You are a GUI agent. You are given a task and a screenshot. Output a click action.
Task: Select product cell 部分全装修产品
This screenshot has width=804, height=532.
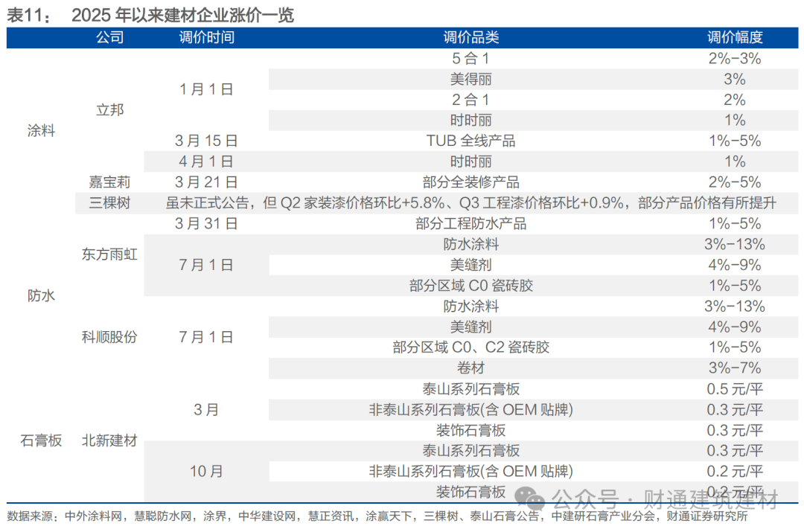click(x=471, y=182)
